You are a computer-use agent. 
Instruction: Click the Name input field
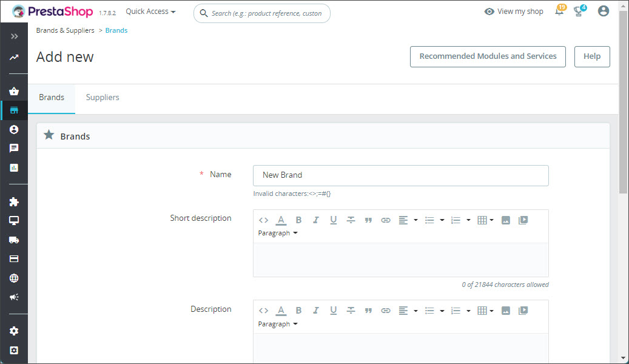(x=401, y=175)
